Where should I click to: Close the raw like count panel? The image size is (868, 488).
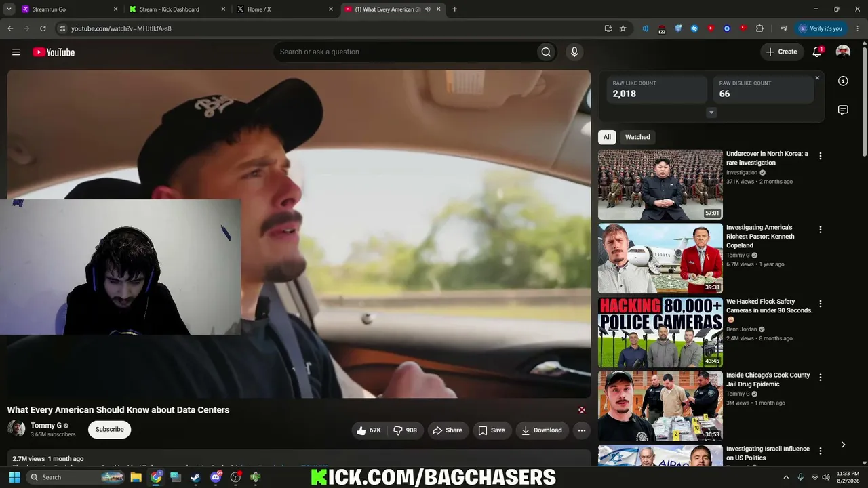point(817,78)
